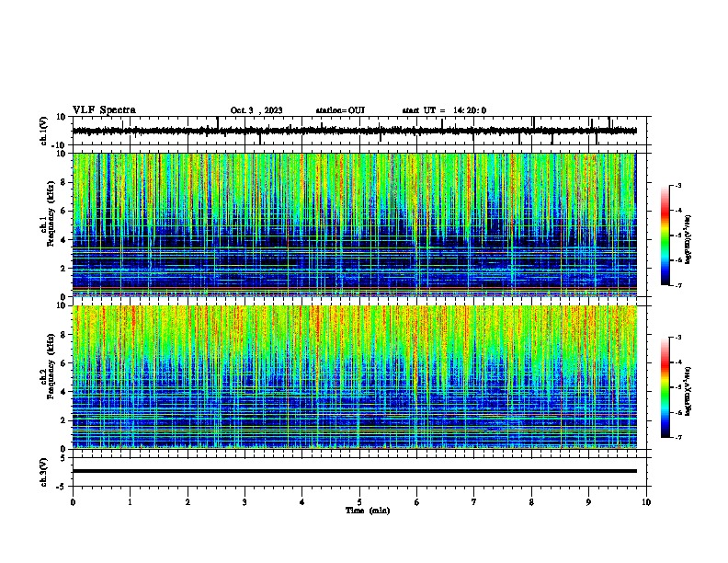
Task: Select the "ch.1(V)" waveform axis label
Action: (44, 131)
